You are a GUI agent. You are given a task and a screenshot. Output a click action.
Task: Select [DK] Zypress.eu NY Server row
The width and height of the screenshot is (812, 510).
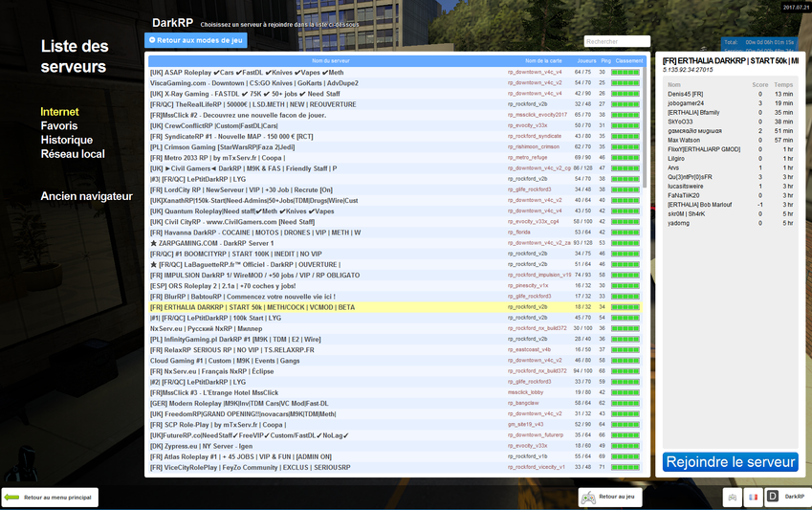(x=395, y=446)
